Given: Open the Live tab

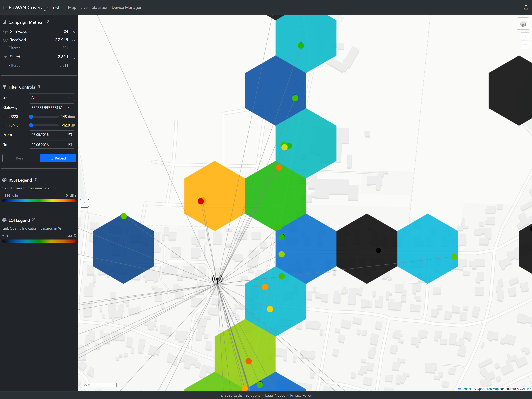Looking at the screenshot, I should 84,7.
